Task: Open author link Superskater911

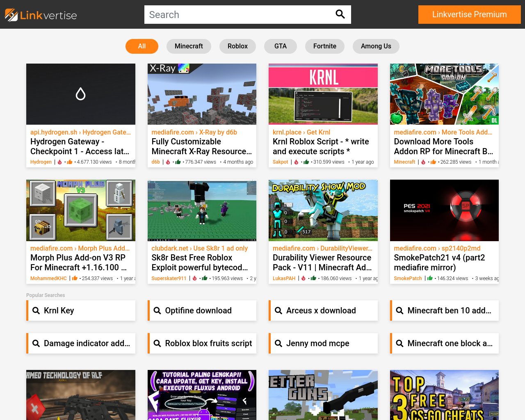Action: pyautogui.click(x=169, y=278)
